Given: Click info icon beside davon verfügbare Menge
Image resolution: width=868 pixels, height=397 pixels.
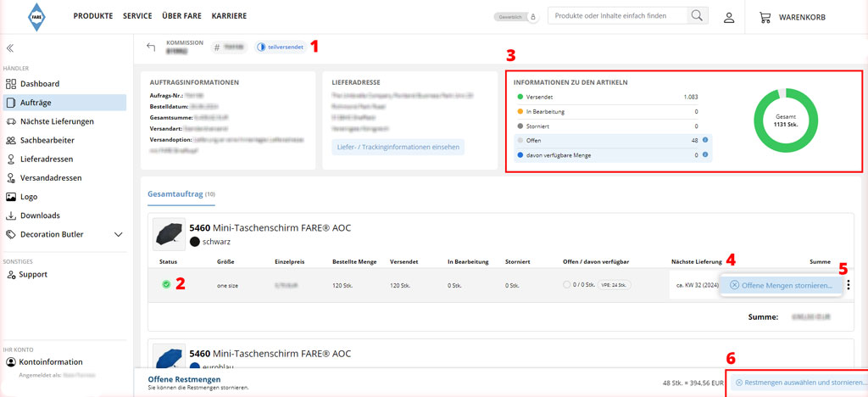Looking at the screenshot, I should pos(705,154).
